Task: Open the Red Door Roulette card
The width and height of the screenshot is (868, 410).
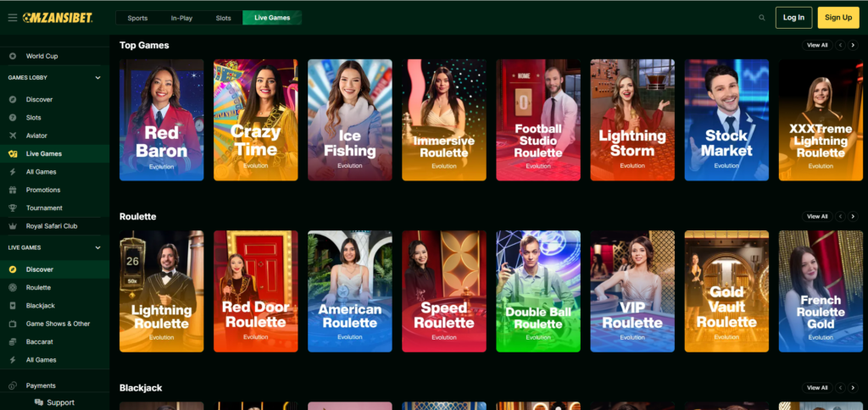Action: point(256,291)
